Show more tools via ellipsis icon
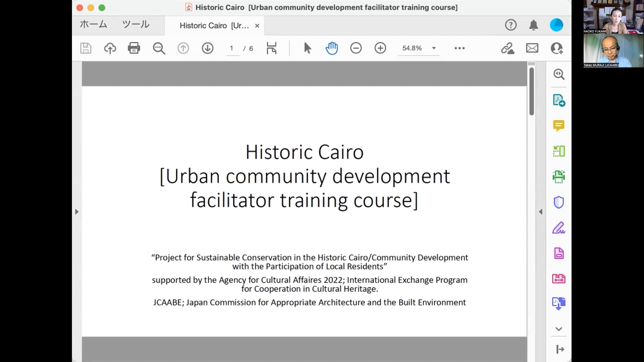644x362 pixels. [459, 48]
